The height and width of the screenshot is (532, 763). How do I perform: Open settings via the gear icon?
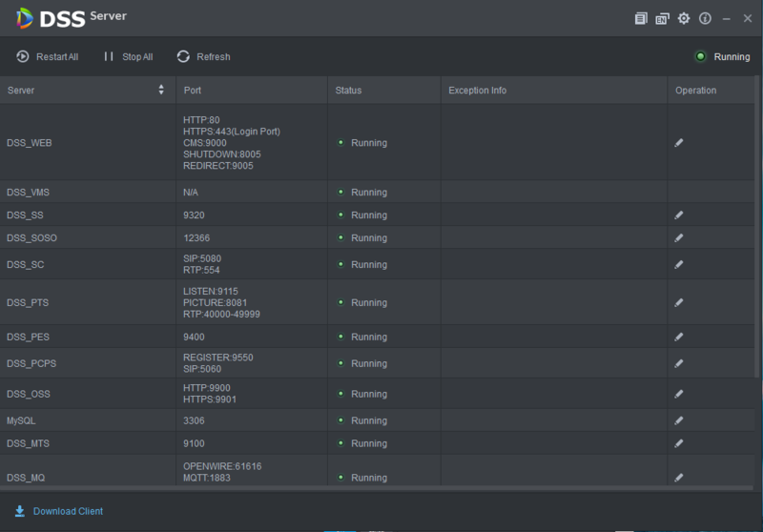[x=684, y=18]
